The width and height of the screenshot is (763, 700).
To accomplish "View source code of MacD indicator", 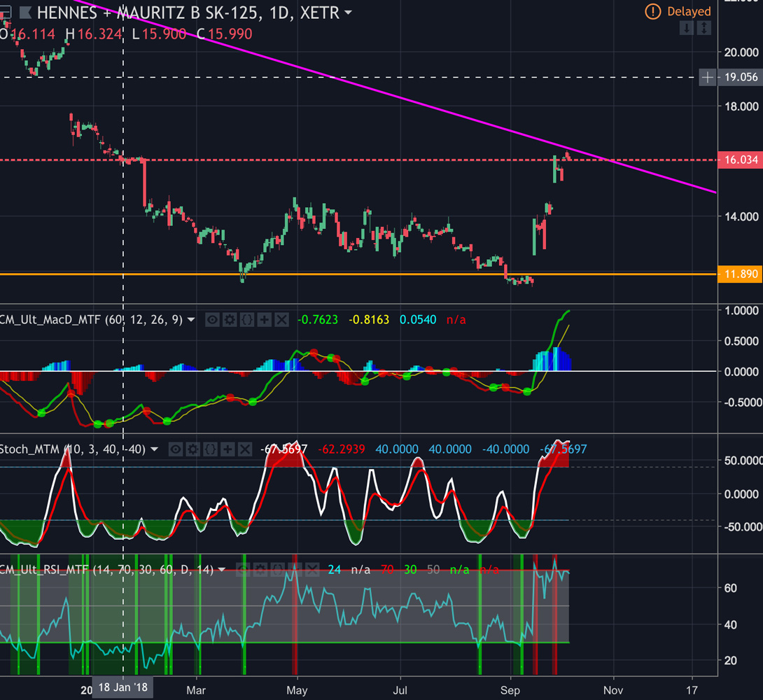I will coord(246,320).
